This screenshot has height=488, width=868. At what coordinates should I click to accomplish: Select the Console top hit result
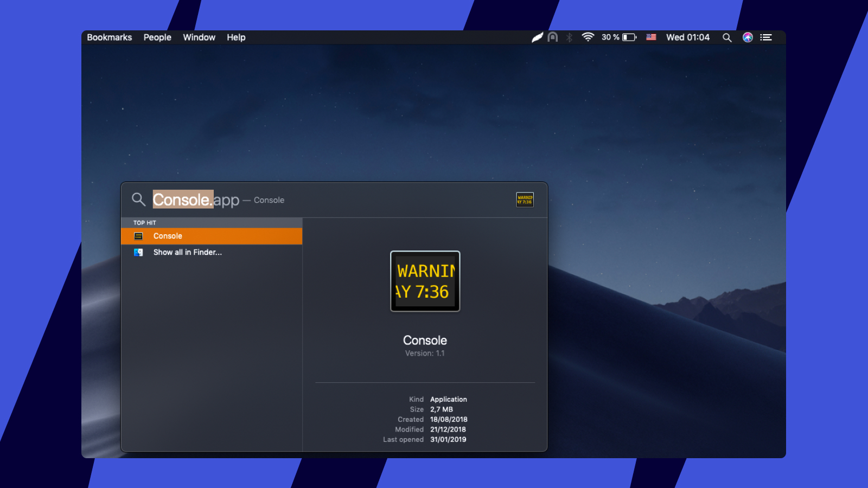(x=212, y=236)
